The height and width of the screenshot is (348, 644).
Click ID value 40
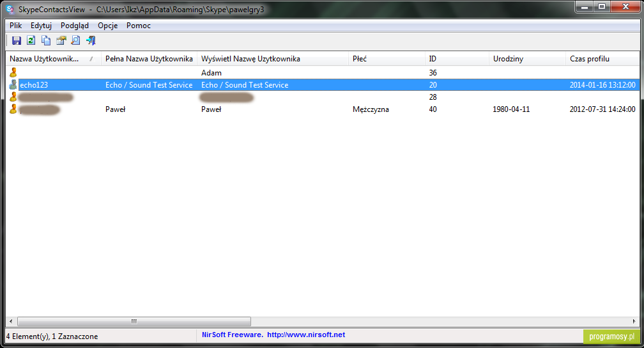click(x=433, y=109)
